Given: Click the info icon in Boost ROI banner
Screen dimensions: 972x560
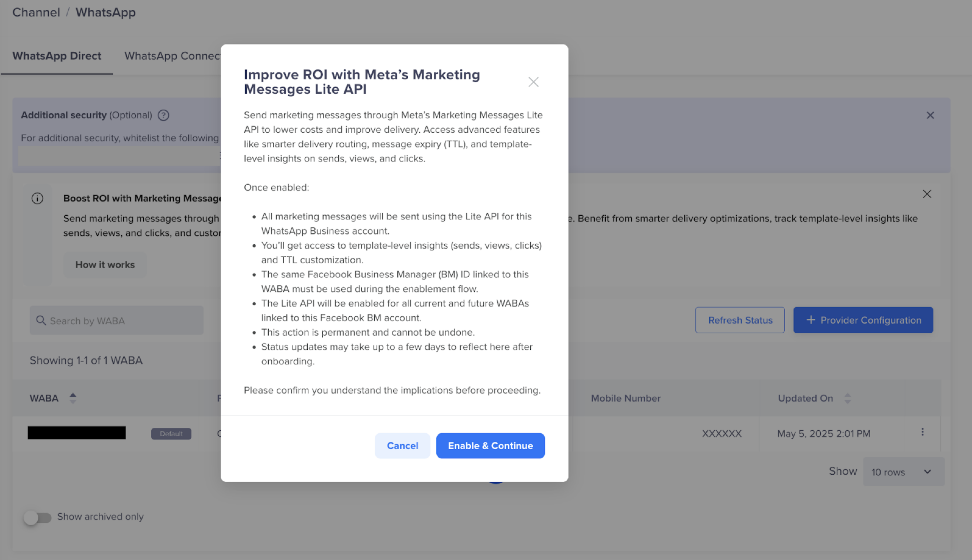Looking at the screenshot, I should [x=37, y=198].
